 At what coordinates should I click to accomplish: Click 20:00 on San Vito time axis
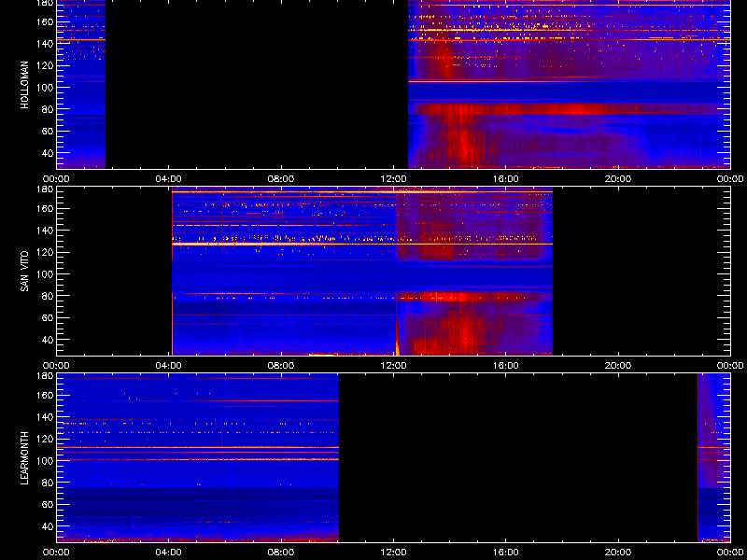tap(618, 366)
